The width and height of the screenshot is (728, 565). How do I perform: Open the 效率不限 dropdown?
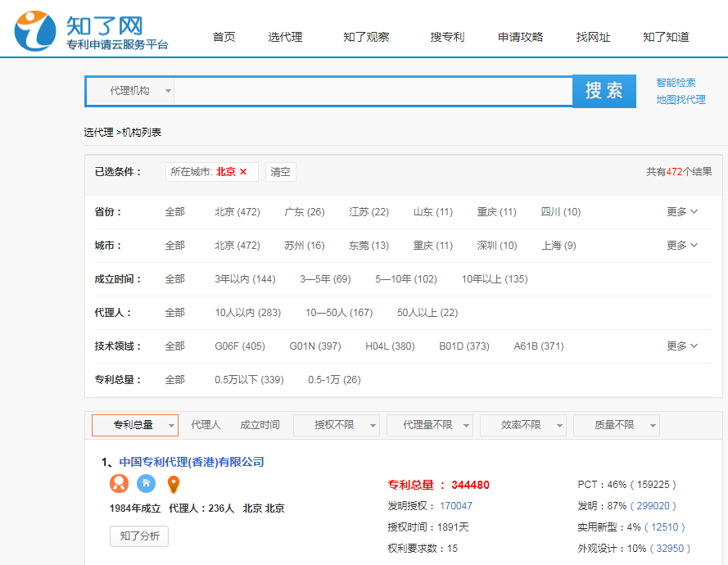tap(523, 425)
